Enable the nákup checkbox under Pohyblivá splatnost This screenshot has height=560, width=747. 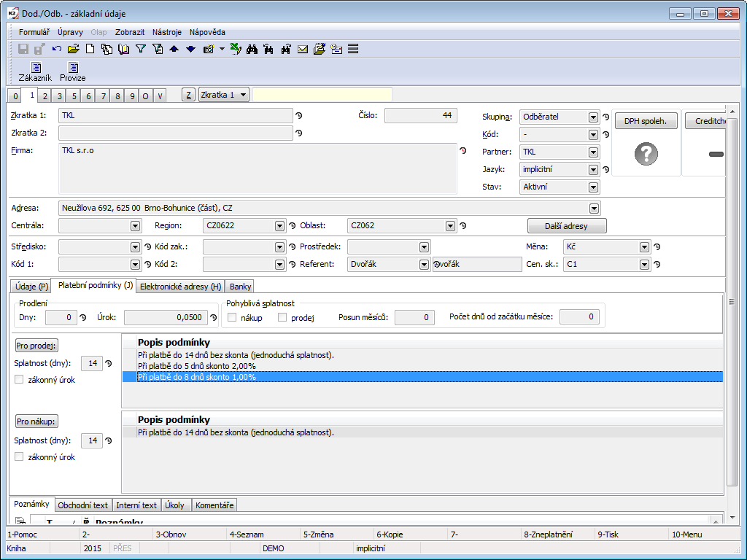(x=233, y=317)
